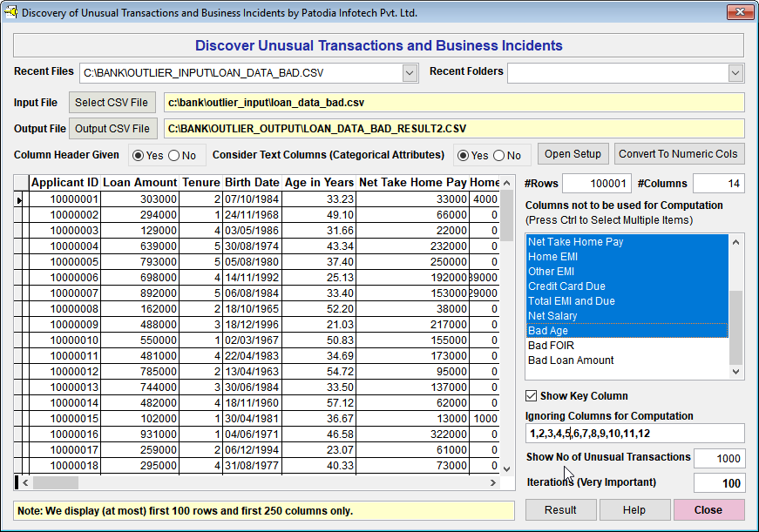Click the column list scroll-up arrow
Image resolution: width=759 pixels, height=532 pixels.
[736, 242]
